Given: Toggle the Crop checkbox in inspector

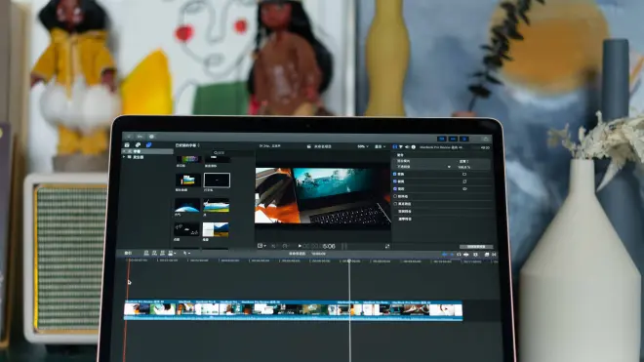Looking at the screenshot, I should tap(395, 181).
